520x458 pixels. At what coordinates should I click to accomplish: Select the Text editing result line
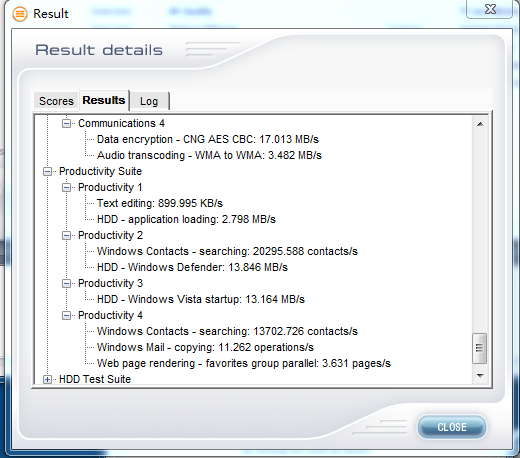pyautogui.click(x=160, y=203)
